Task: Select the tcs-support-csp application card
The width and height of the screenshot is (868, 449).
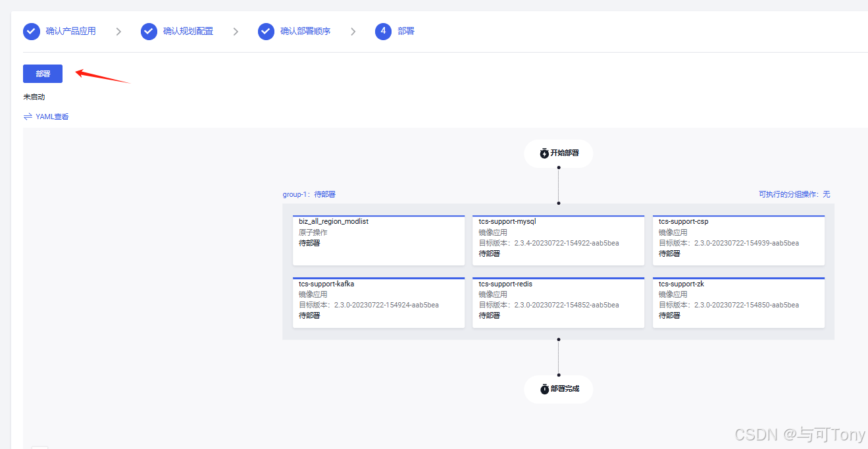Action: [x=738, y=239]
